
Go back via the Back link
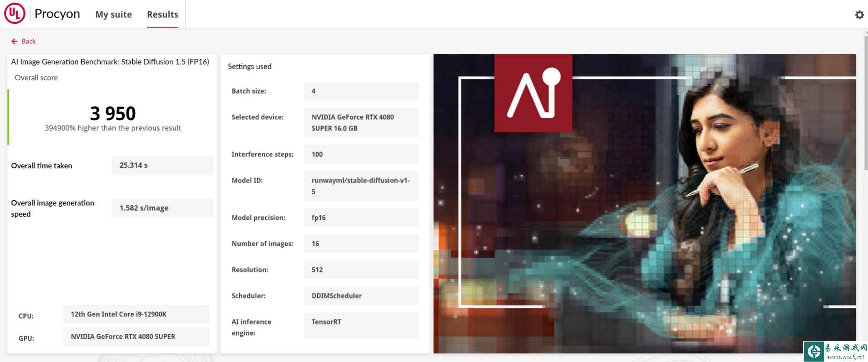click(23, 41)
